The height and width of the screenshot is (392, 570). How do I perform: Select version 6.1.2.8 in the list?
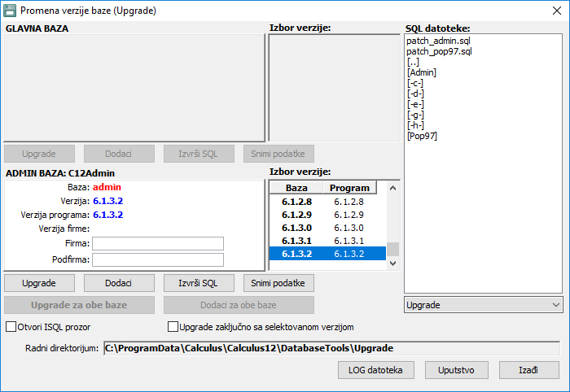326,201
